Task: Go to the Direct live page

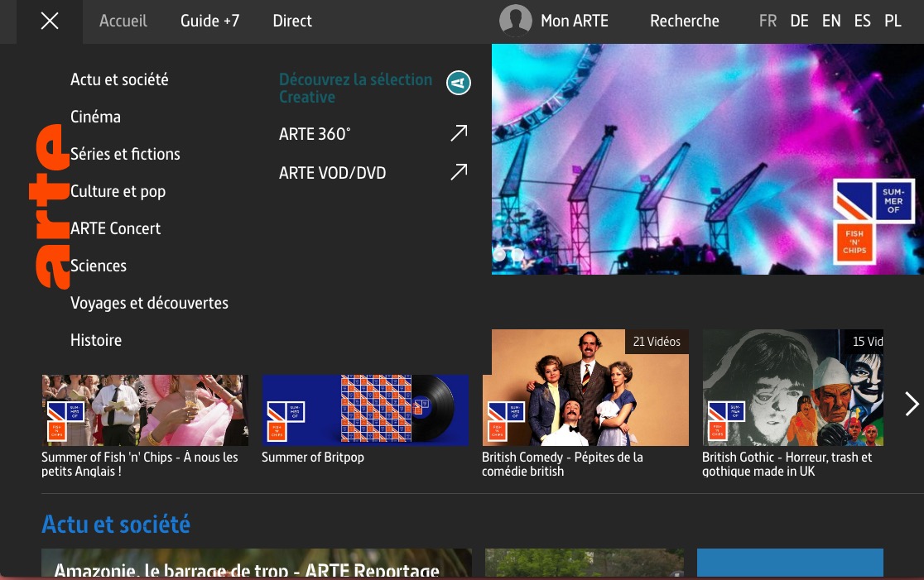Action: (x=292, y=22)
